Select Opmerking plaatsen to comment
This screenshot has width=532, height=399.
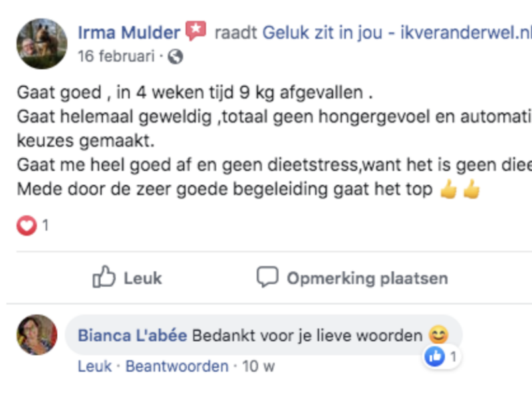[x=352, y=277]
